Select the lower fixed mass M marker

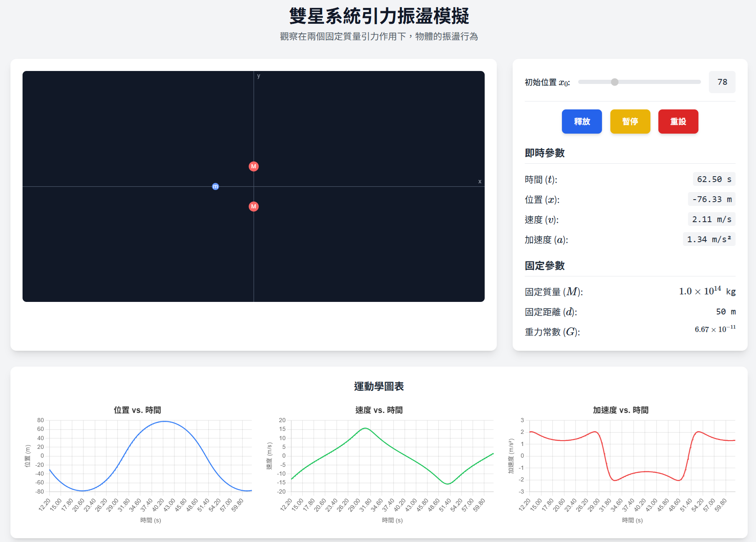click(253, 206)
